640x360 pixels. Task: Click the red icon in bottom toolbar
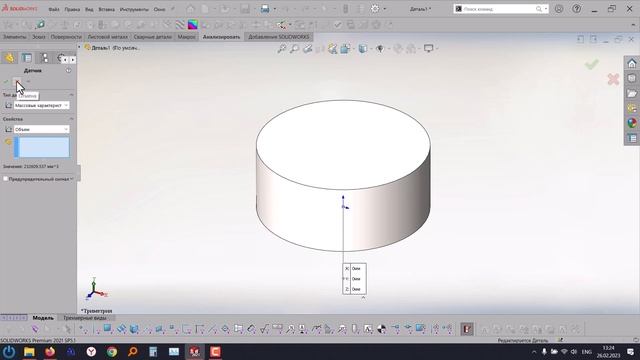point(467,329)
